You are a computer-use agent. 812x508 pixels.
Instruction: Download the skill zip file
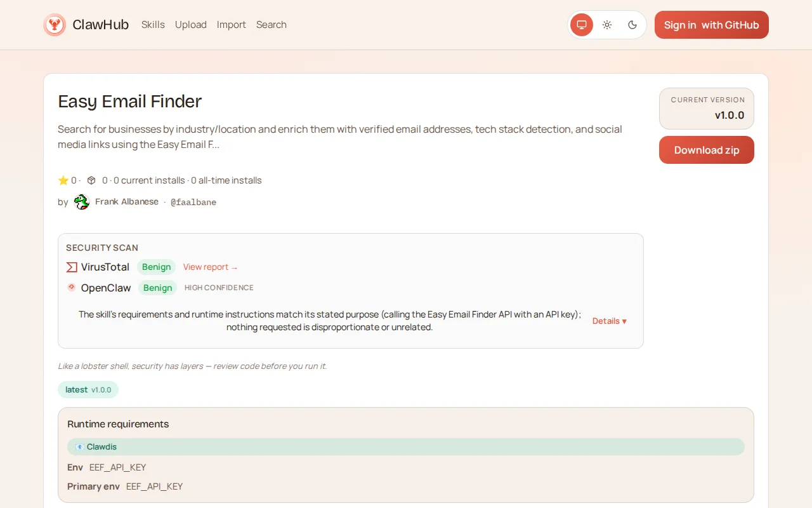(x=707, y=150)
